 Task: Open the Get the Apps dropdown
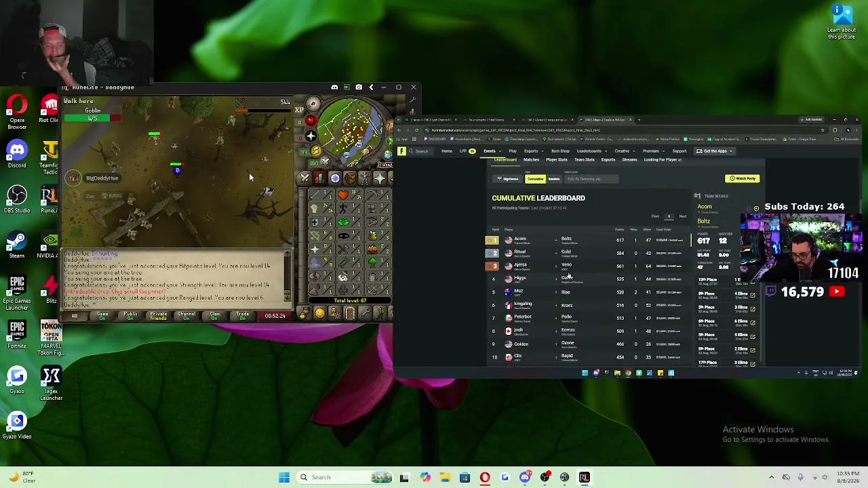715,151
